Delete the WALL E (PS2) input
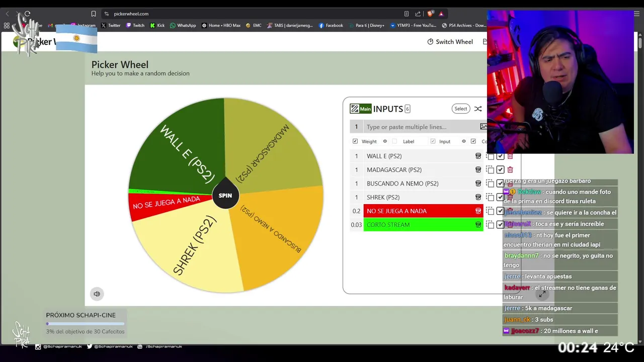This screenshot has height=362, width=644. (x=510, y=156)
